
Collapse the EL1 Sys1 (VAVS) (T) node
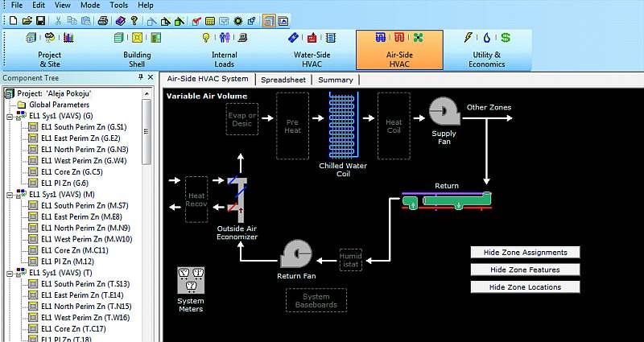coord(9,274)
